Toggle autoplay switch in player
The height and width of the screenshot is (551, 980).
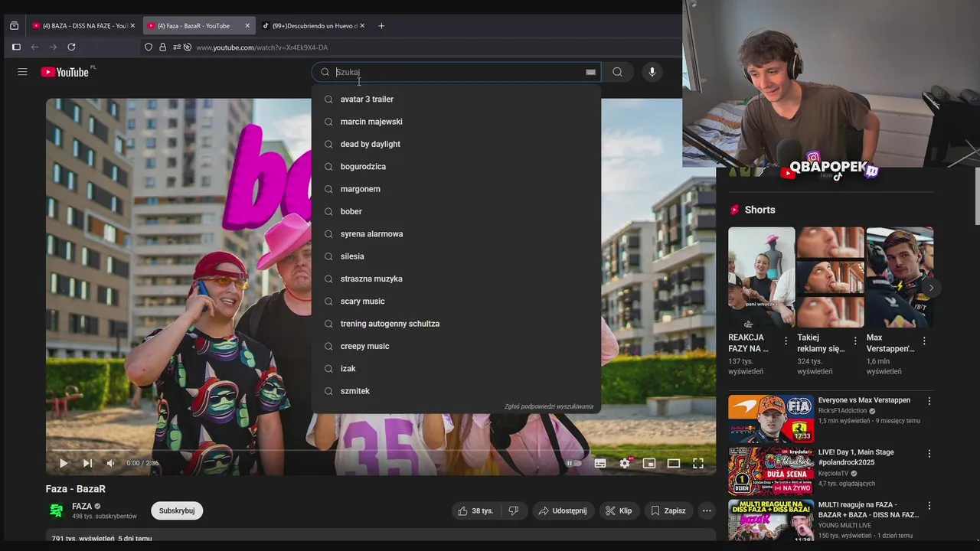pyautogui.click(x=573, y=463)
